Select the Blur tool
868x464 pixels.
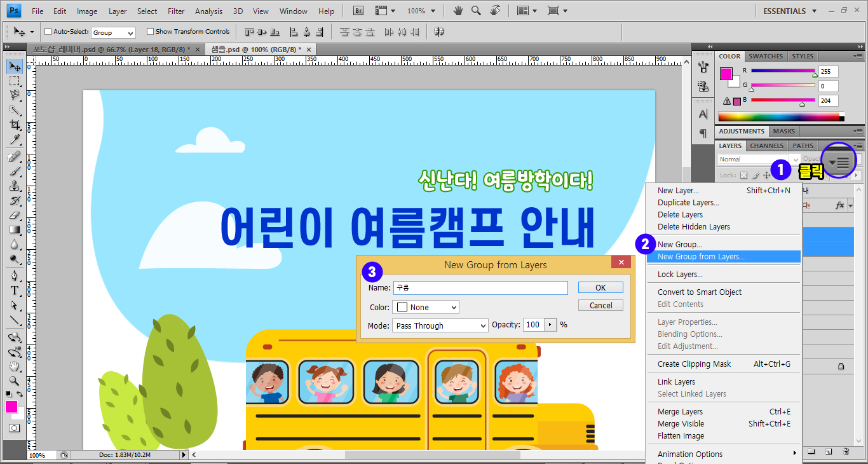[x=15, y=245]
